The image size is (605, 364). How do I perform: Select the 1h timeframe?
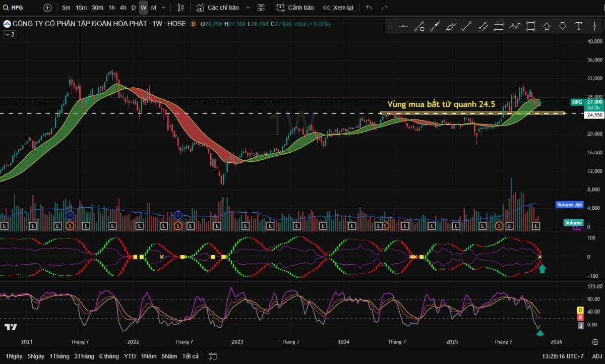pos(111,8)
